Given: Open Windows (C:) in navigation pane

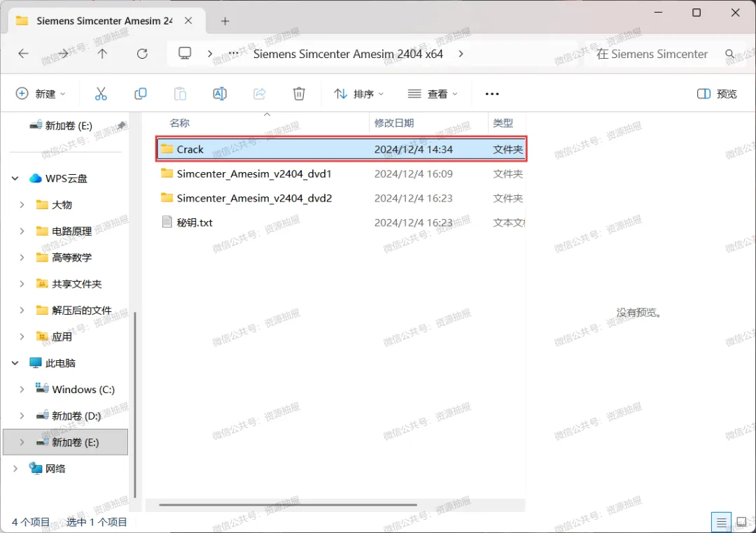Looking at the screenshot, I should click(x=83, y=390).
